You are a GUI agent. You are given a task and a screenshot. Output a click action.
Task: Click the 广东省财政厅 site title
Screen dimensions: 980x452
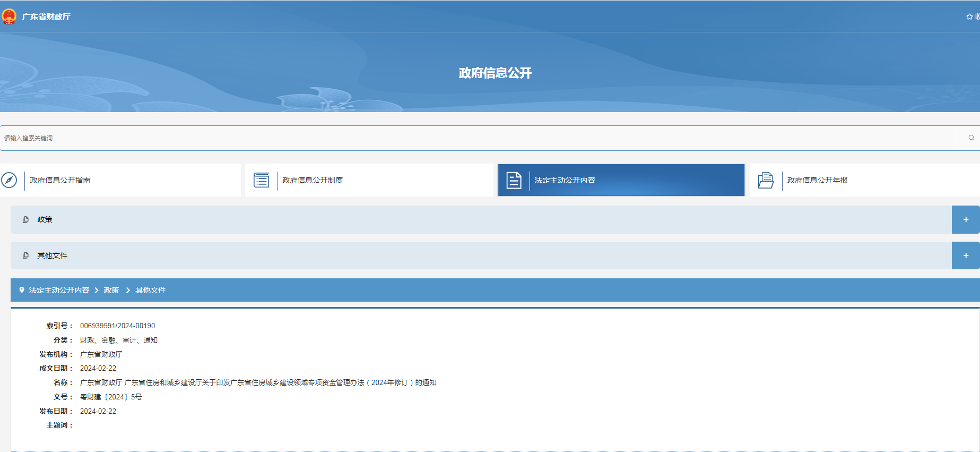click(x=46, y=17)
